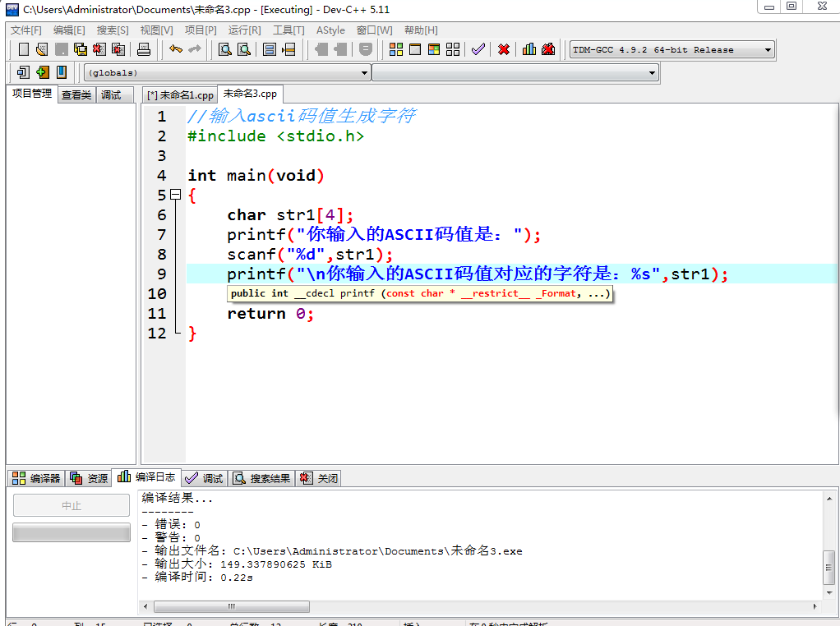Open Find with the magnifier icon
Screen dimensions: 840x626
(225, 50)
